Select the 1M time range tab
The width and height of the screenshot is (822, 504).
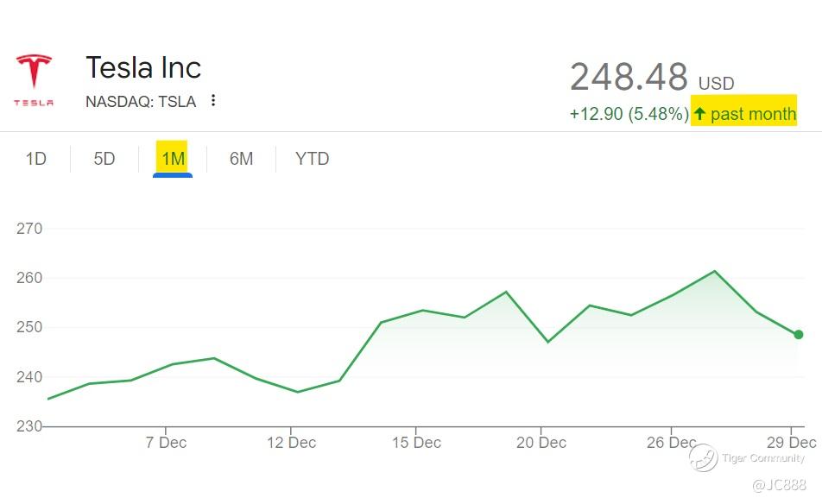173,159
